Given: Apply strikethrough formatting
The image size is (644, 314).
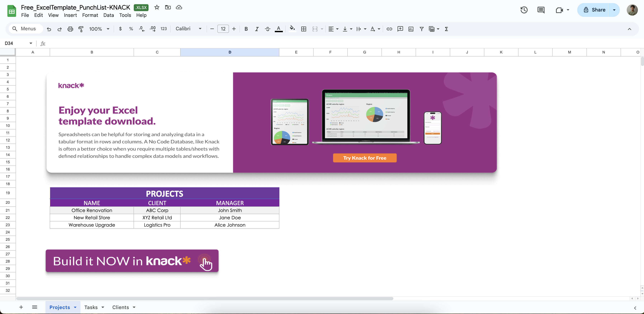Looking at the screenshot, I should [268, 29].
